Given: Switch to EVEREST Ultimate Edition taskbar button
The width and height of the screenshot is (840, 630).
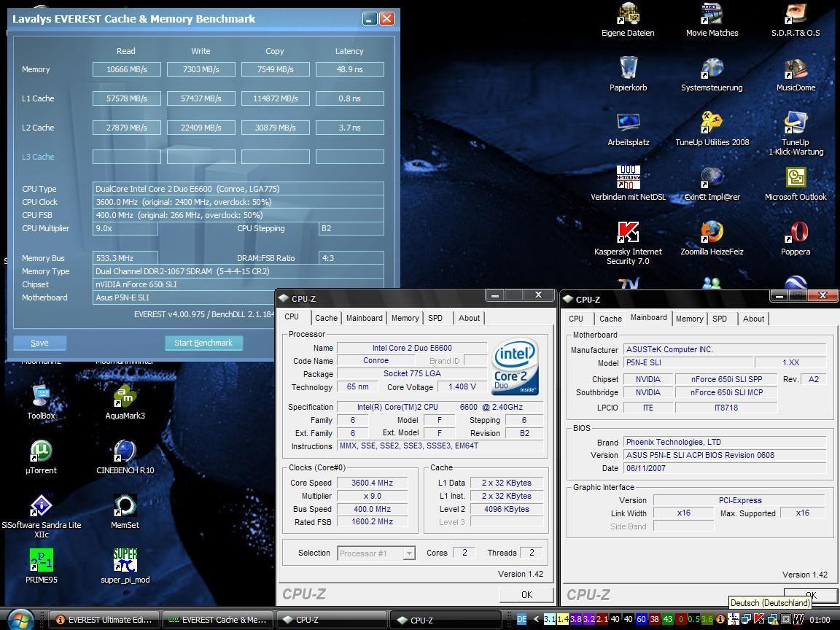Looking at the screenshot, I should point(105,620).
